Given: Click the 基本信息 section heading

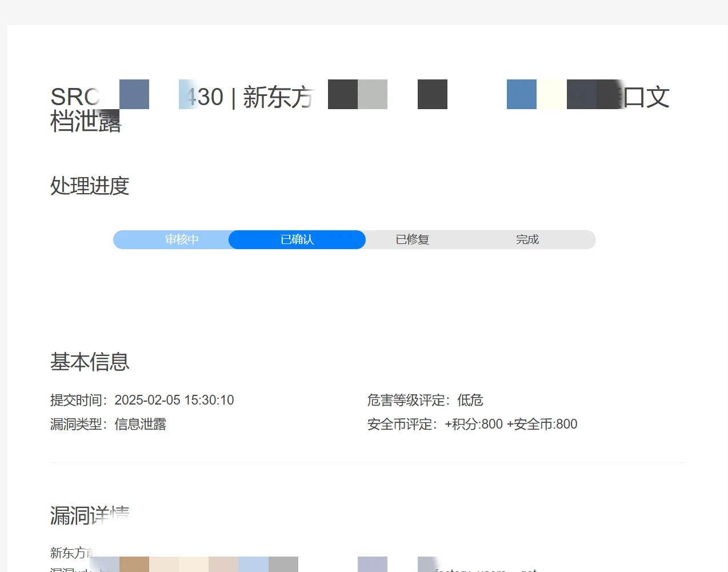Looking at the screenshot, I should pyautogui.click(x=89, y=362).
